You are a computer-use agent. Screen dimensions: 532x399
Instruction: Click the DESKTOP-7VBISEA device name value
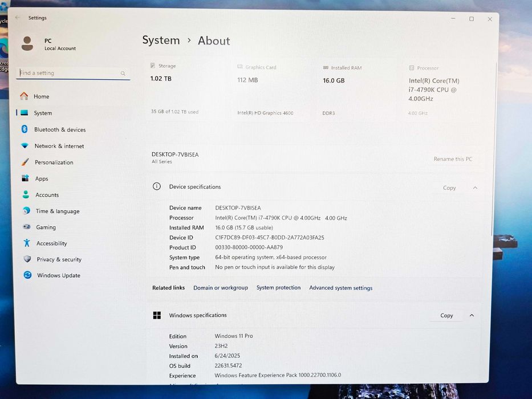(238, 207)
